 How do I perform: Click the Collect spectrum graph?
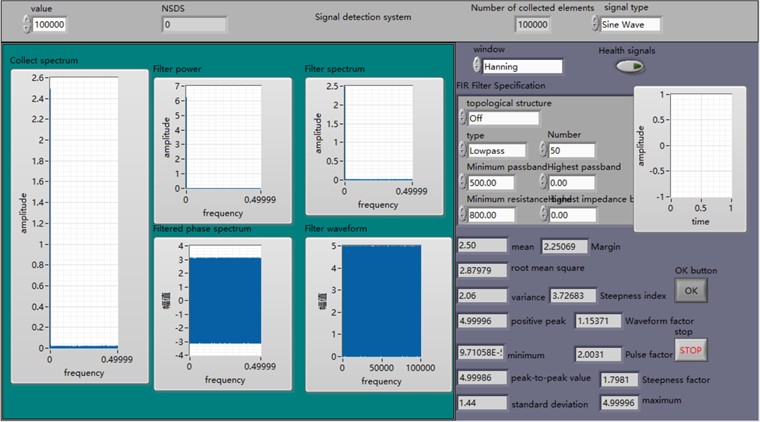pyautogui.click(x=79, y=226)
